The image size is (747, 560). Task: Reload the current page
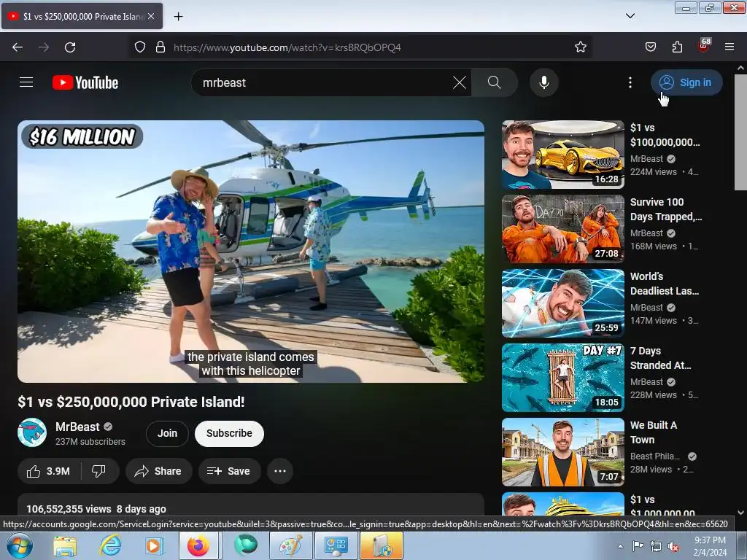(x=70, y=47)
